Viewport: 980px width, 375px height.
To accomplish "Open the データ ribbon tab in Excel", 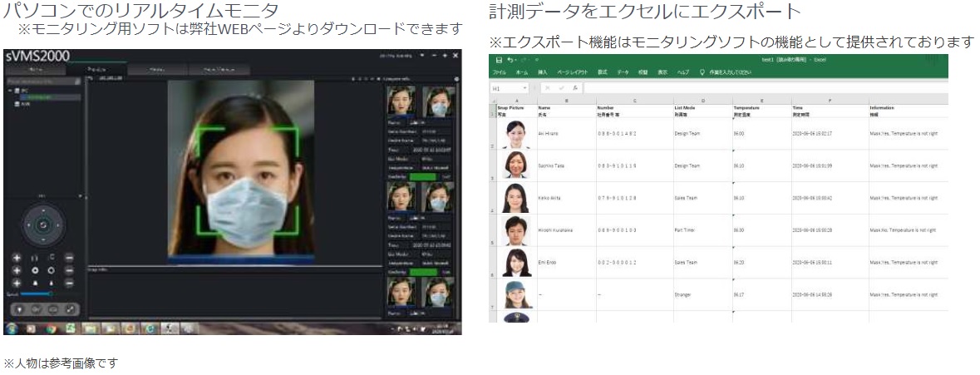I will tap(623, 72).
